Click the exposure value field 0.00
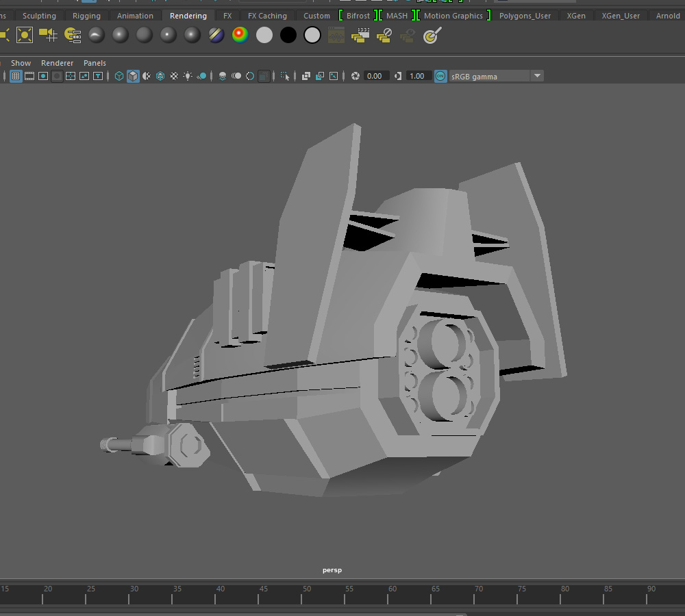 tap(375, 77)
